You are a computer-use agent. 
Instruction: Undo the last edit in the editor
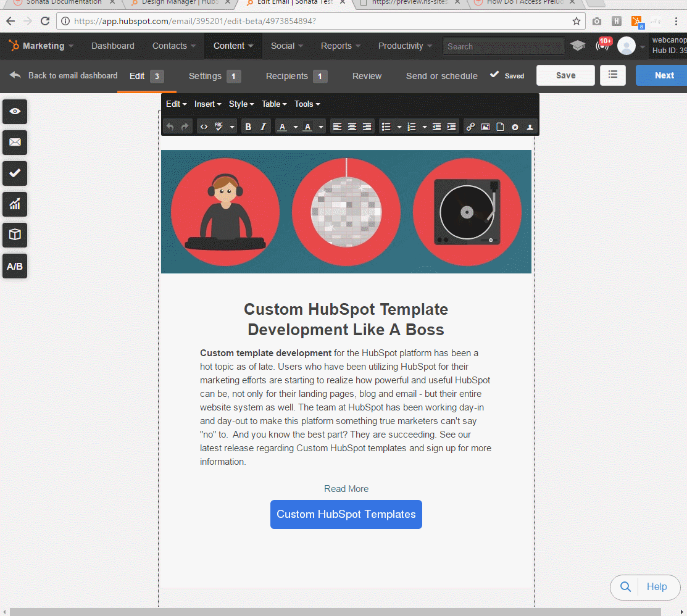click(x=170, y=127)
